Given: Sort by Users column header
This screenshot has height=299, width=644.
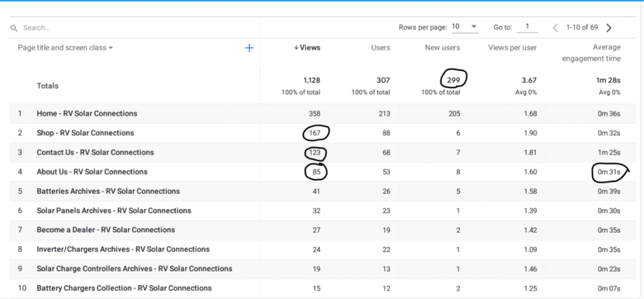Looking at the screenshot, I should click(x=380, y=48).
